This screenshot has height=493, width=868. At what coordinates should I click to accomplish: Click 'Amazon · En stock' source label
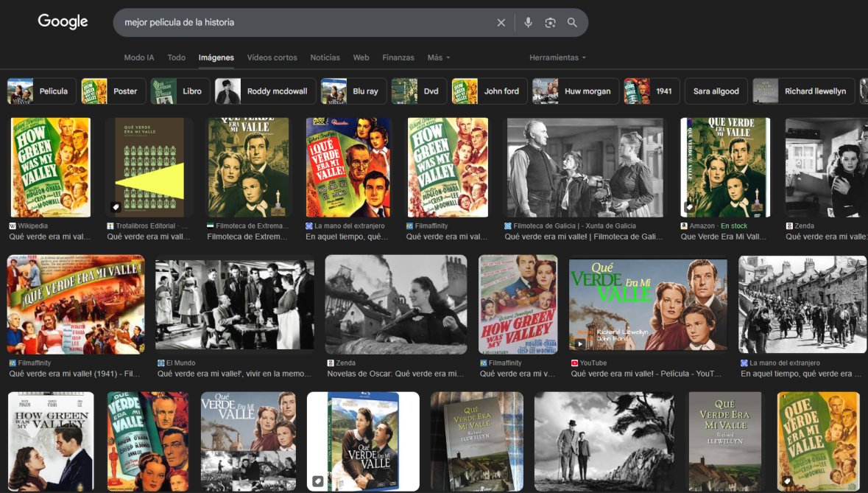(x=719, y=226)
